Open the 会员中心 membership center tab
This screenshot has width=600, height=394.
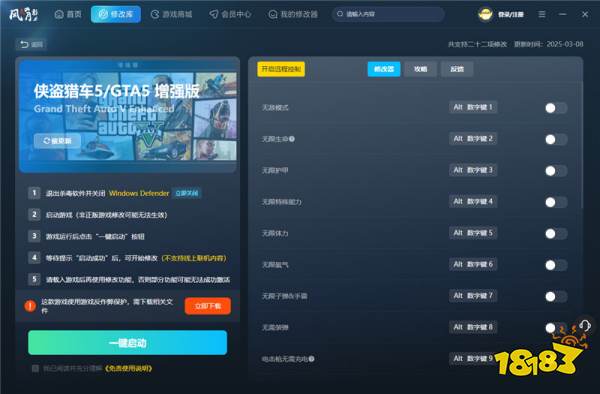coord(230,15)
